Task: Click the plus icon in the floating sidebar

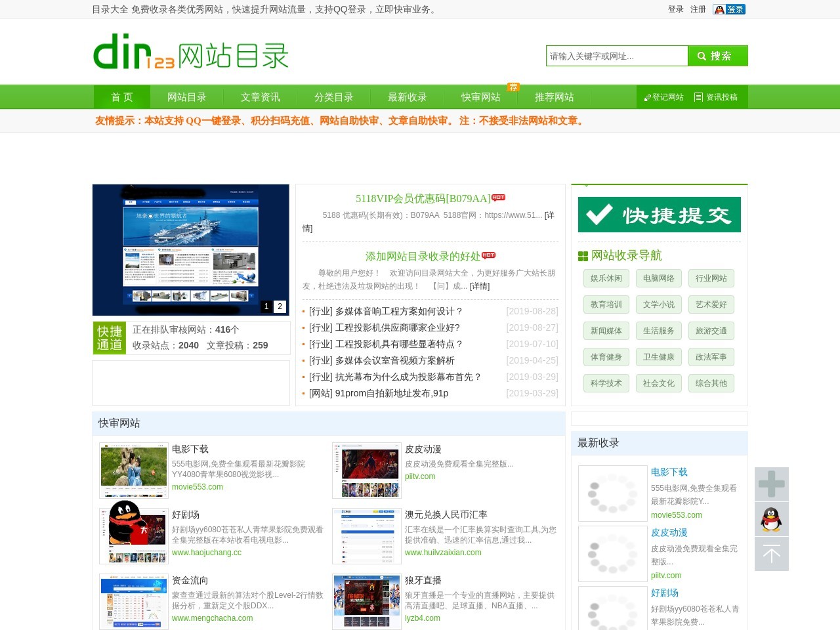Action: (x=771, y=484)
